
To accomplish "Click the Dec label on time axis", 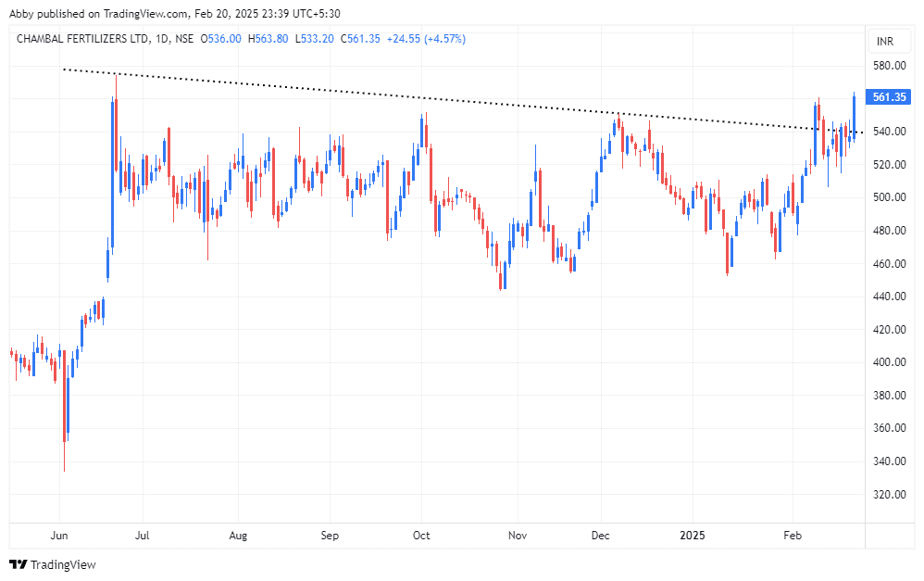I will (601, 536).
